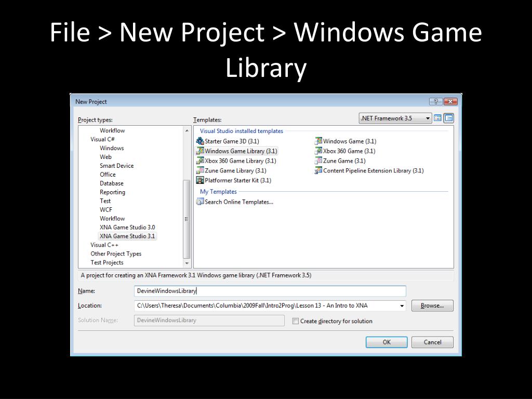
Task: Click OK to create the project
Action: coord(387,342)
